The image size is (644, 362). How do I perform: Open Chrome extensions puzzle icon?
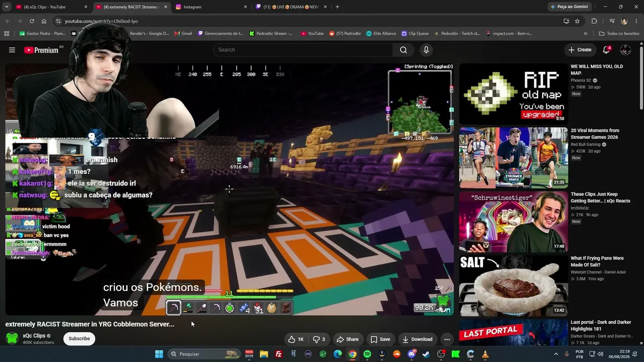pyautogui.click(x=594, y=21)
